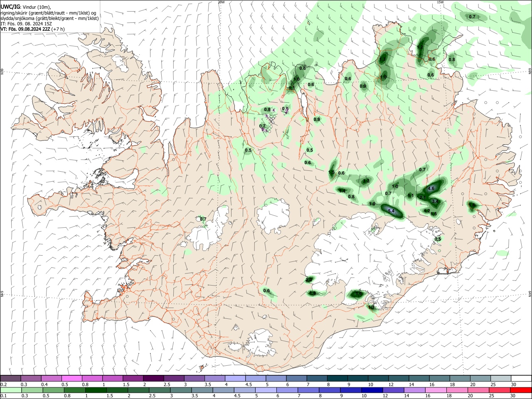Pick the palest green 0.1 swatch, rain scale
Viewport: 532px width, 399px height.
click(11, 390)
